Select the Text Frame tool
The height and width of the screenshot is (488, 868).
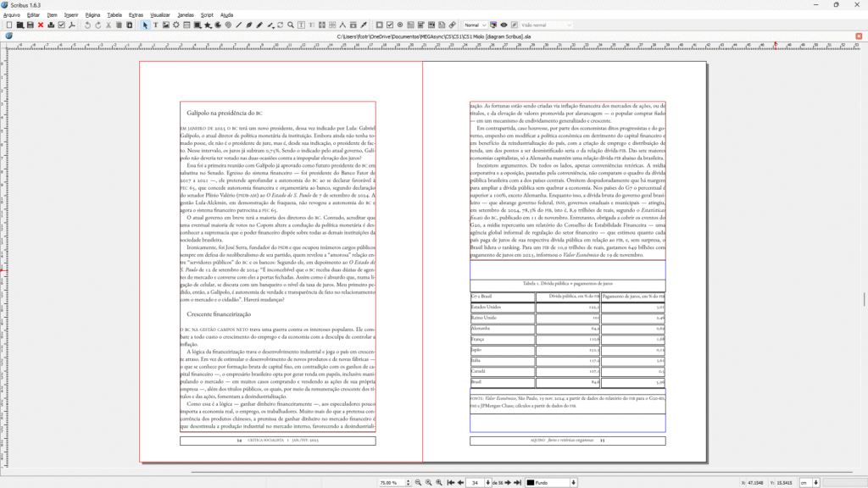(155, 25)
